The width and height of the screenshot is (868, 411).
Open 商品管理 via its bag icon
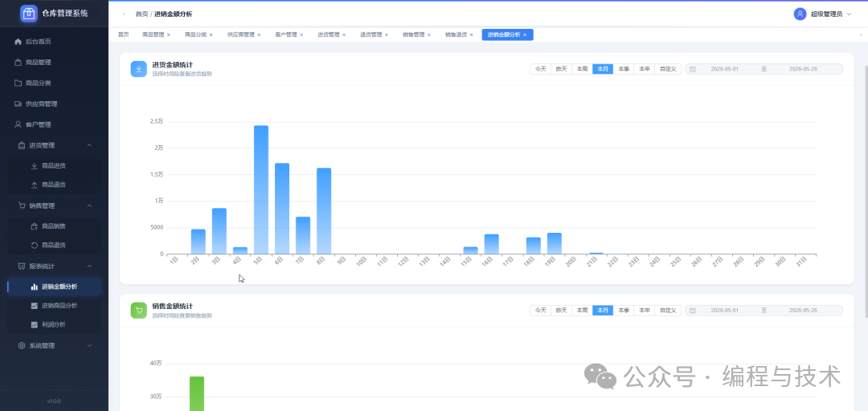tap(18, 63)
